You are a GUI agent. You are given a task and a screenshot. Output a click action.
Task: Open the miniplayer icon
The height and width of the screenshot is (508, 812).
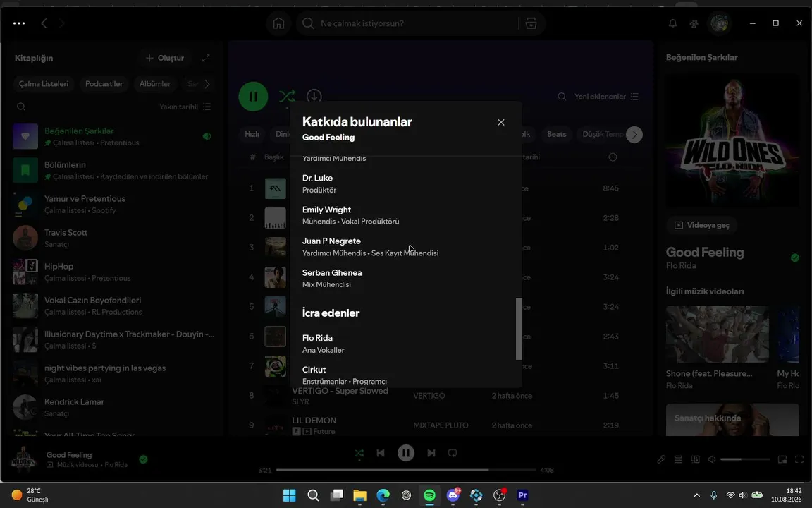click(x=782, y=459)
